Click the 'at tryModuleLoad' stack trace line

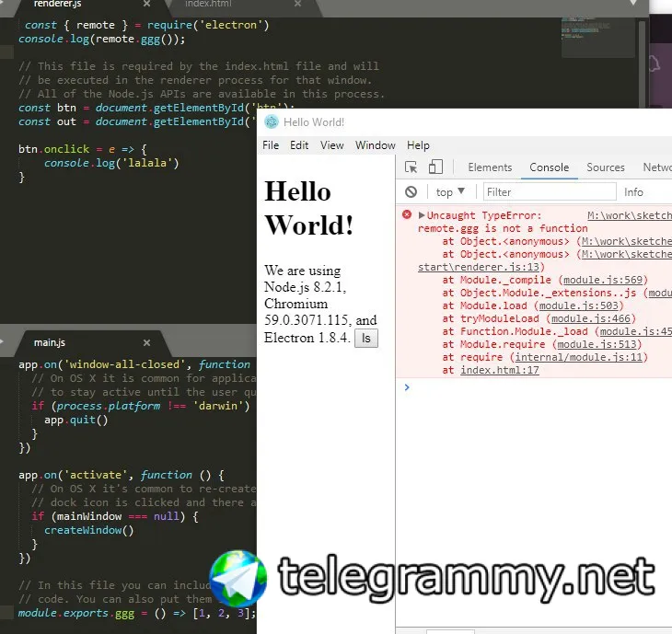point(539,318)
